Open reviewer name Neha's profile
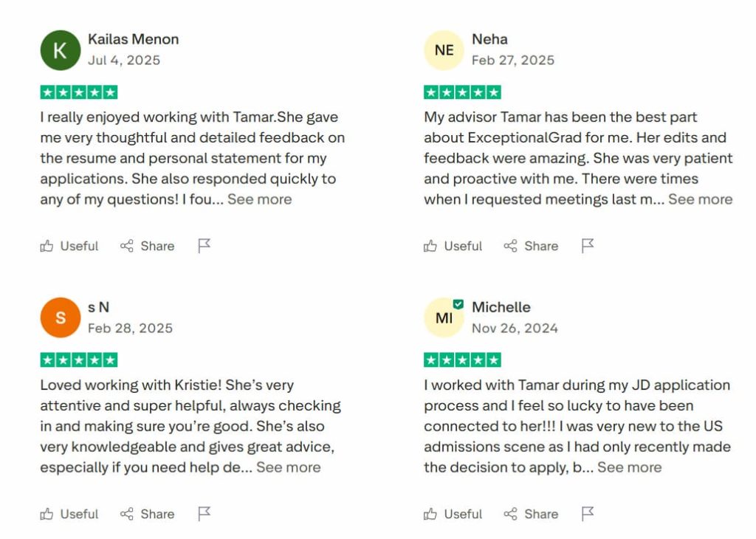This screenshot has width=756, height=539. coord(489,39)
